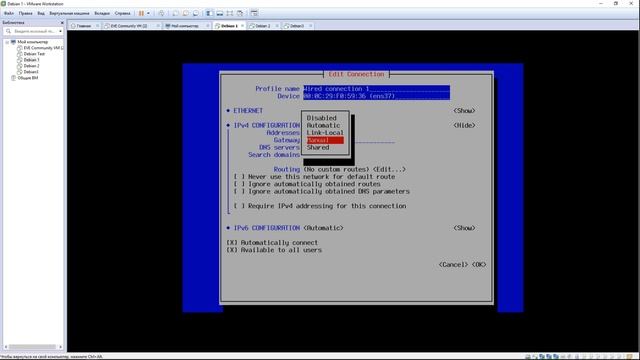The image size is (640, 360).
Task: Click the take snapshot toolbar icon
Action: coord(175,13)
